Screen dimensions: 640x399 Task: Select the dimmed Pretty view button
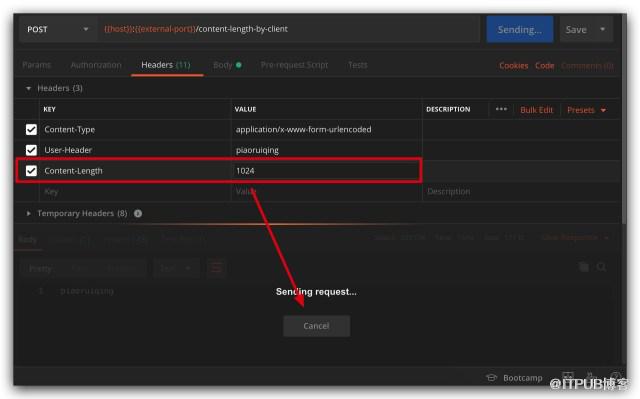(41, 268)
